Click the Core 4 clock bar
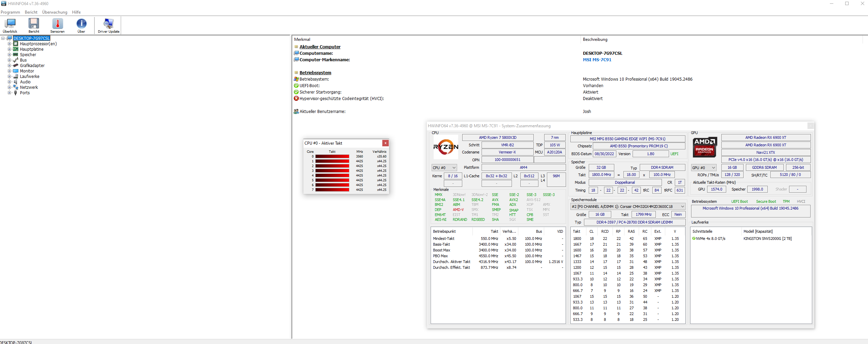Viewport: 868px width, 344px height. (332, 176)
